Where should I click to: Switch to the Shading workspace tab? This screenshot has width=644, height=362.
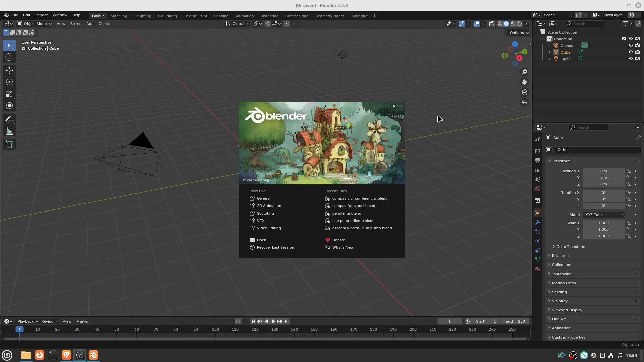(x=221, y=16)
